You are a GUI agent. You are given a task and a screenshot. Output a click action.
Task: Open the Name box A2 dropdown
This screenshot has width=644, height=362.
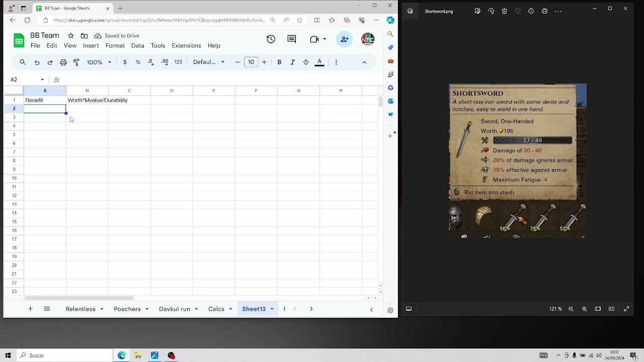(x=42, y=79)
